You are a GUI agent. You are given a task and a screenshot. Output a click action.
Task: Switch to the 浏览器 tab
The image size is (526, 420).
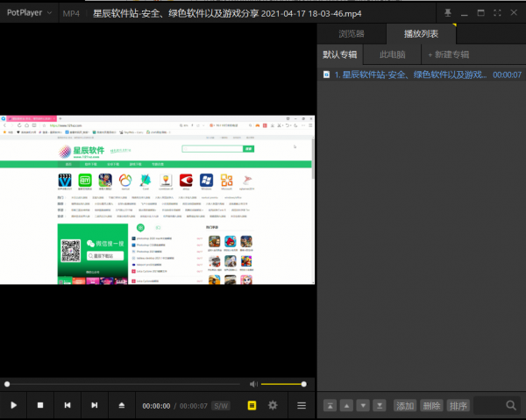(x=352, y=33)
